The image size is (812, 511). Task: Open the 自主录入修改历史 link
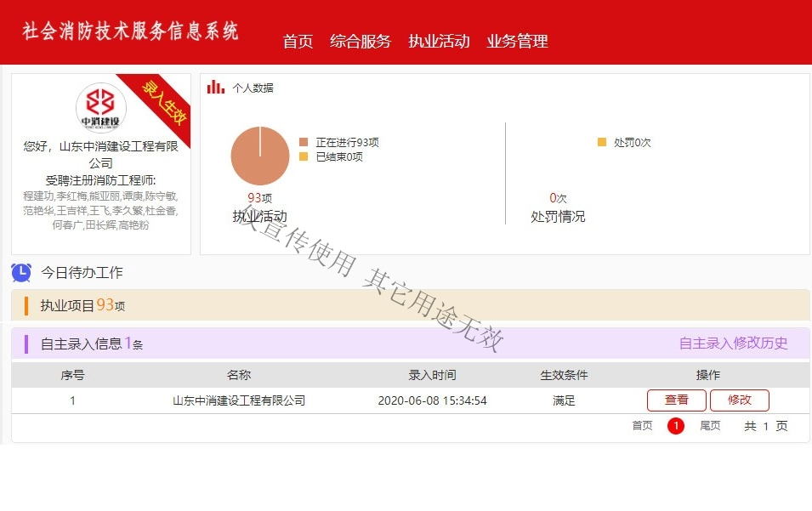[733, 344]
